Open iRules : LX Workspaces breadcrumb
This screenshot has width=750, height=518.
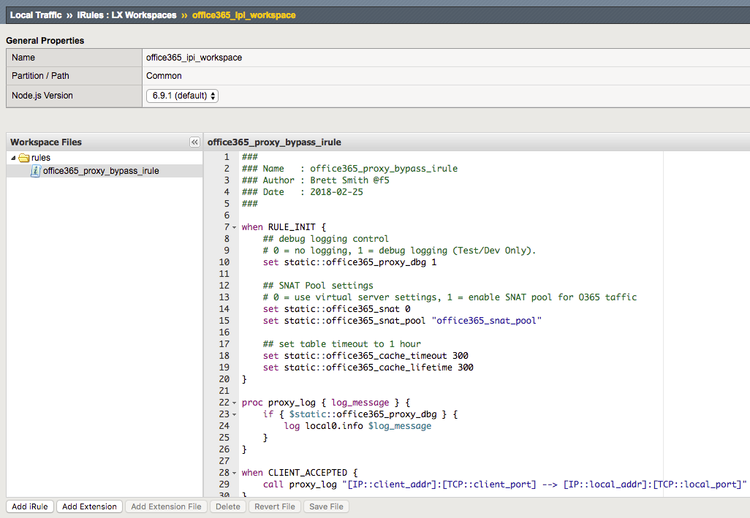click(127, 15)
